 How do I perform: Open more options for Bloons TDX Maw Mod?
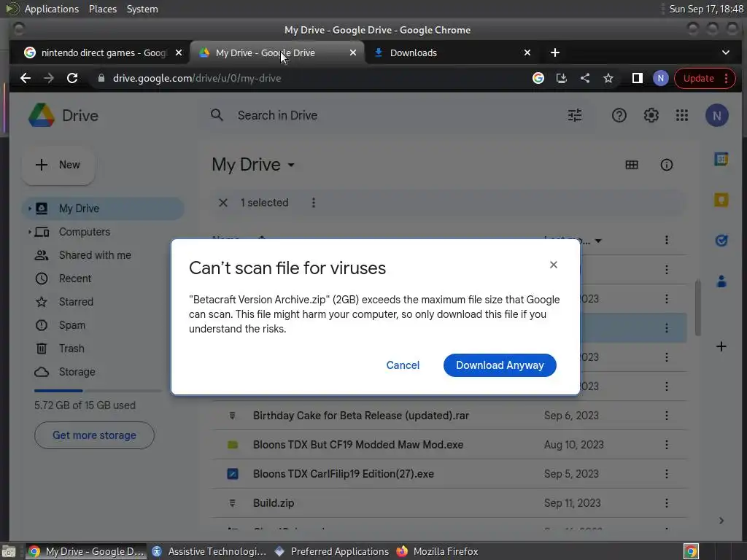[666, 445]
